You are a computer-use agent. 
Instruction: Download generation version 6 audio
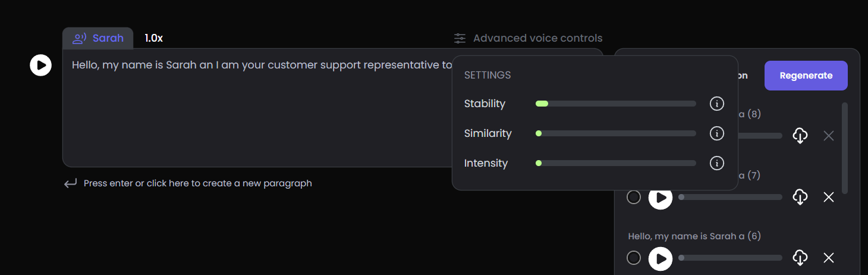[x=800, y=258]
